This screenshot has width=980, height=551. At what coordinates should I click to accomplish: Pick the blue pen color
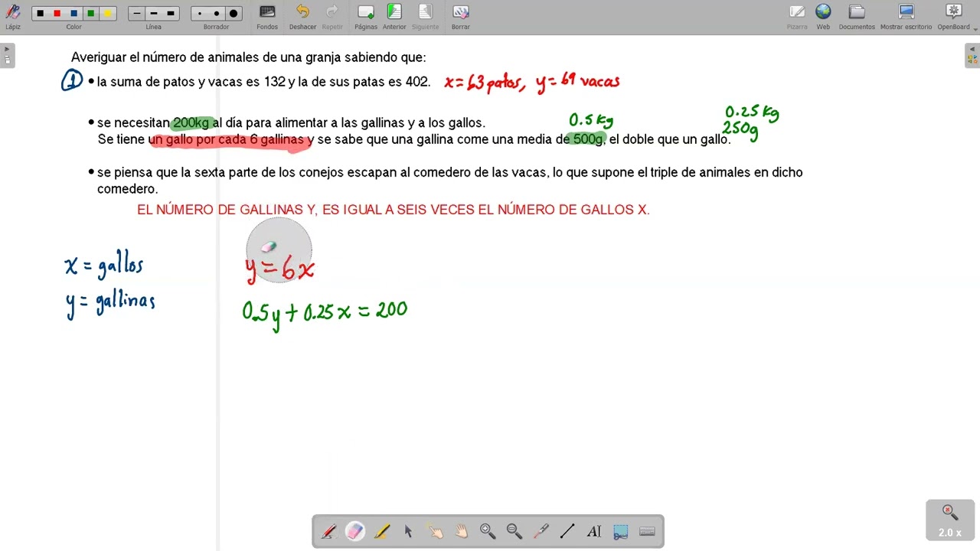click(x=73, y=13)
